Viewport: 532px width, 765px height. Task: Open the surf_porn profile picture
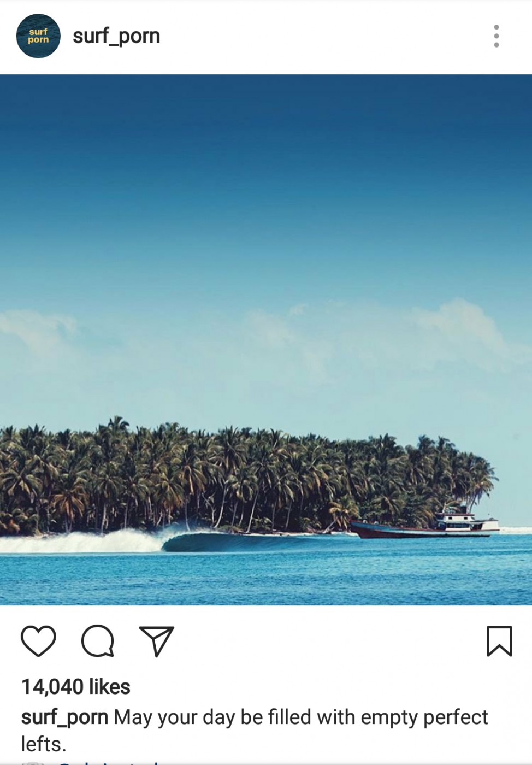(x=38, y=36)
